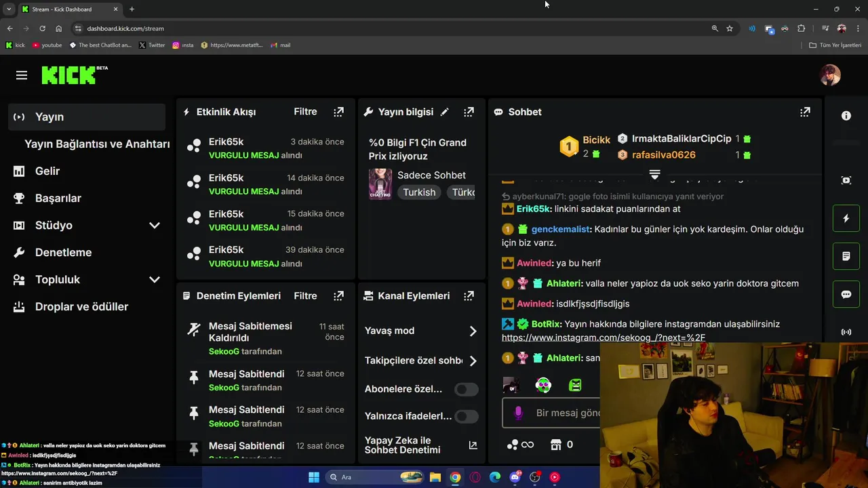Click the broadcast signal icon in right sidebar
The image size is (868, 488).
coord(846,332)
